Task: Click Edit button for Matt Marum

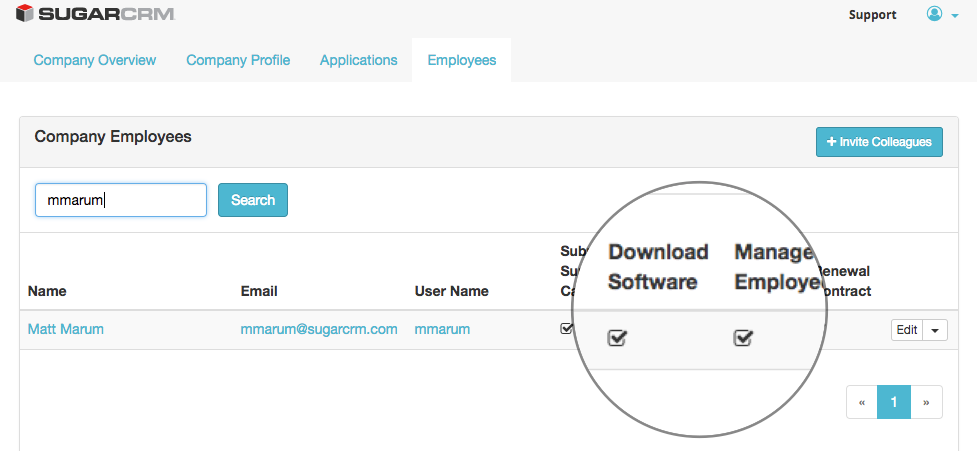Action: point(907,330)
